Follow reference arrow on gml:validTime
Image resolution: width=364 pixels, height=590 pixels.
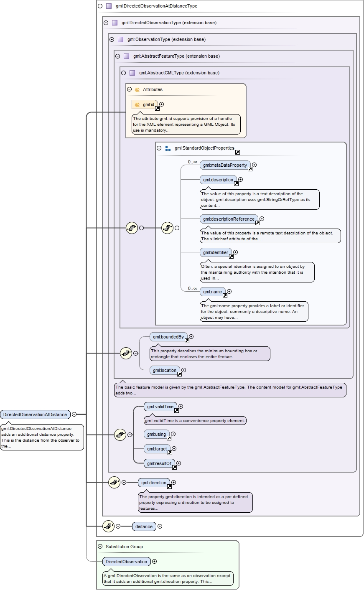176,411
